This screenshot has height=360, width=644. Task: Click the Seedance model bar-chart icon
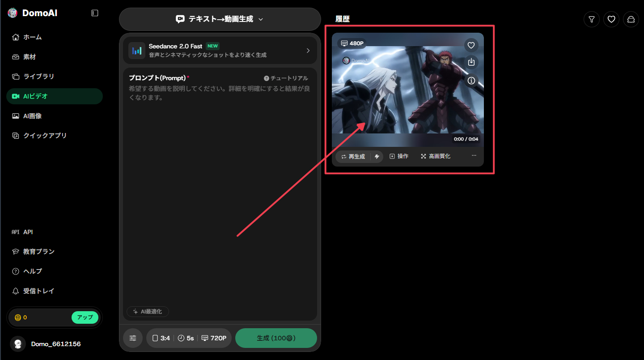point(137,51)
